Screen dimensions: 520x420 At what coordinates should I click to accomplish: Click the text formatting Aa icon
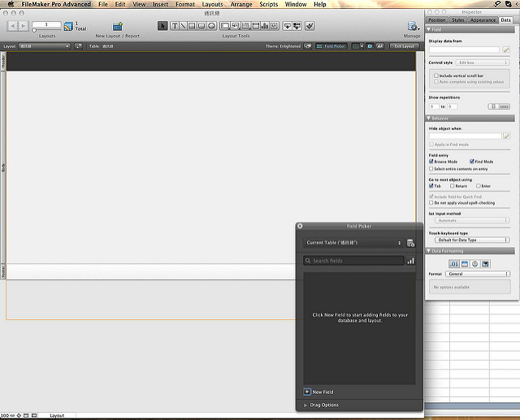(x=379, y=46)
